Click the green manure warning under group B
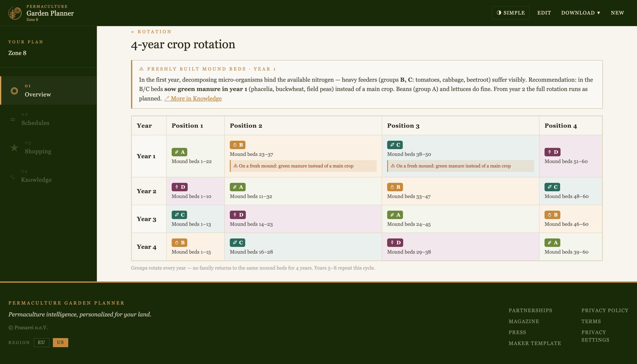The image size is (637, 364). click(x=303, y=166)
